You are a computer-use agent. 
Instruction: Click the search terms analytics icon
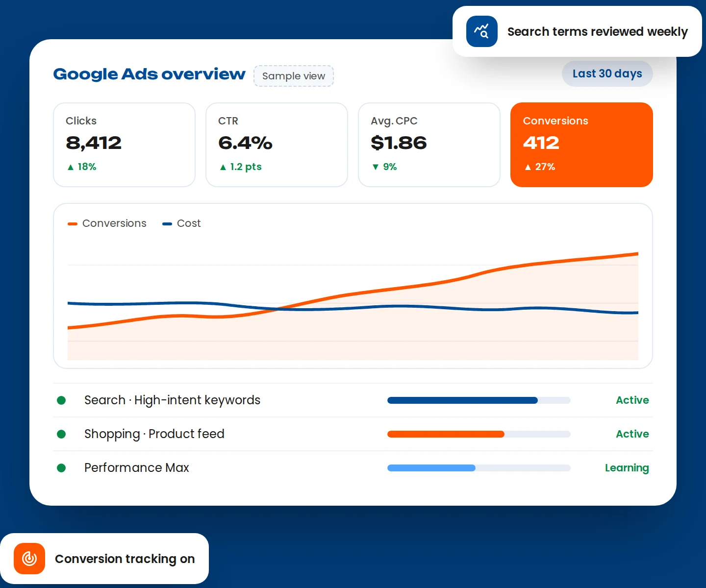click(x=481, y=31)
